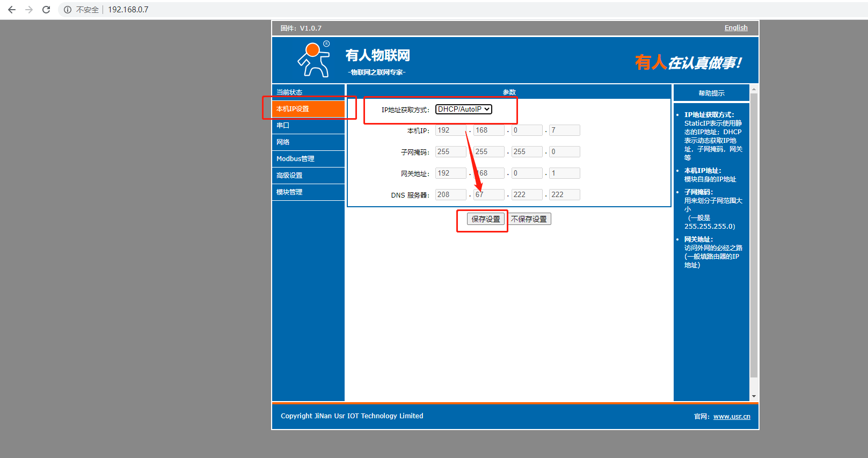Open Modbus管理 in sidebar
The width and height of the screenshot is (868, 458).
click(295, 159)
